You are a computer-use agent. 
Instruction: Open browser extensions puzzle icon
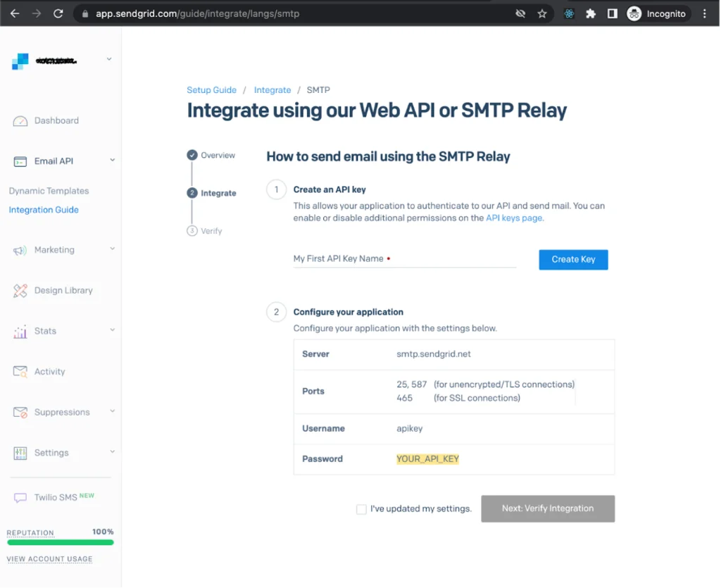591,14
